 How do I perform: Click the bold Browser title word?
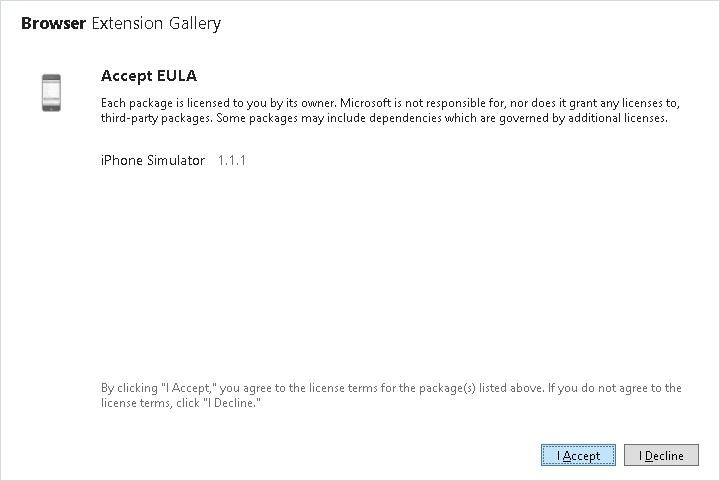click(x=53, y=23)
